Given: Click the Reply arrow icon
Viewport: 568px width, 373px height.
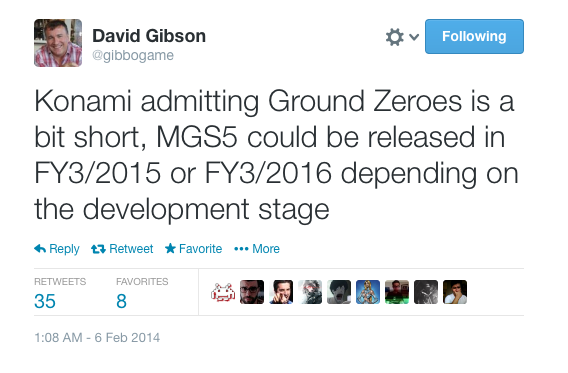Looking at the screenshot, I should tap(40, 249).
